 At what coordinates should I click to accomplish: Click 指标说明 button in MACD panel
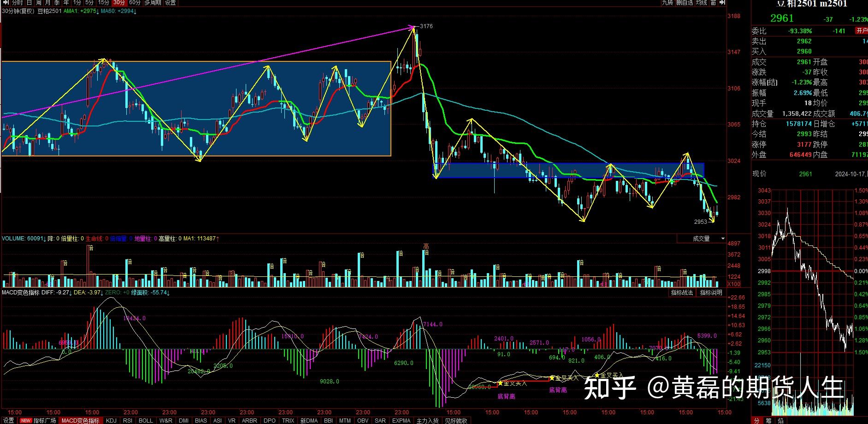(711, 293)
